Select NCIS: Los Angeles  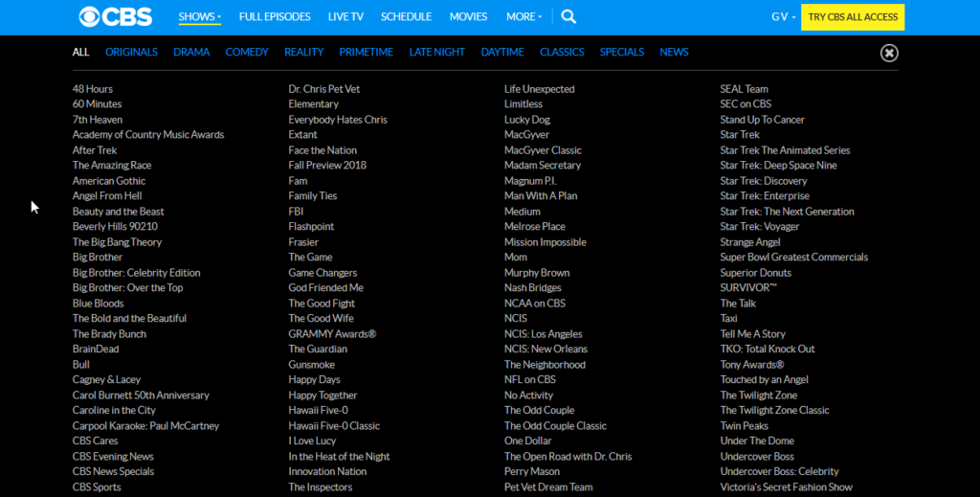(544, 334)
